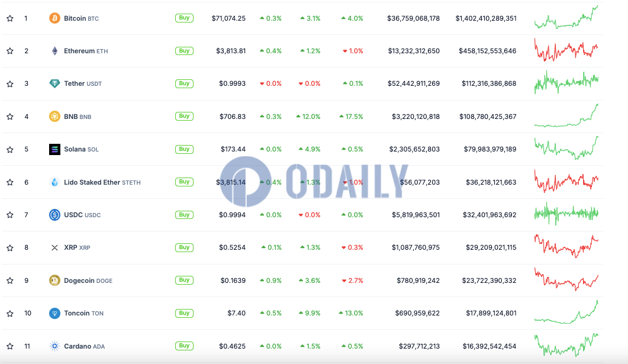The height and width of the screenshot is (364, 628).
Task: Select Solana market cap $79,983,979,189
Action: click(490, 149)
